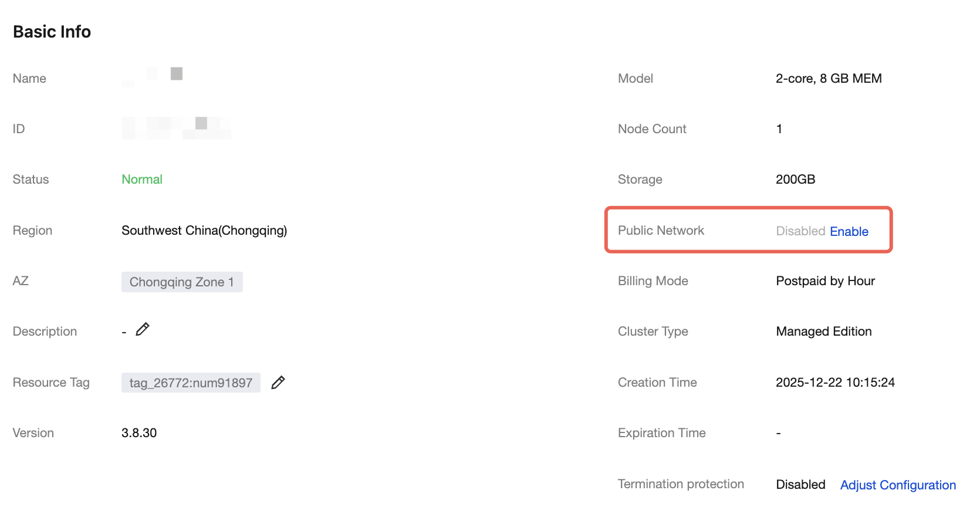Screen dimensions: 980x507
Task: Select the creation time 2025-12-22 10:15:24
Action: 835,383
